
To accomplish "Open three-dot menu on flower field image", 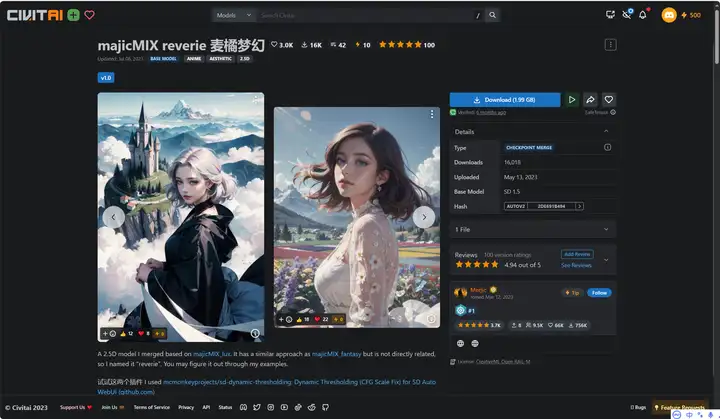I will [432, 114].
